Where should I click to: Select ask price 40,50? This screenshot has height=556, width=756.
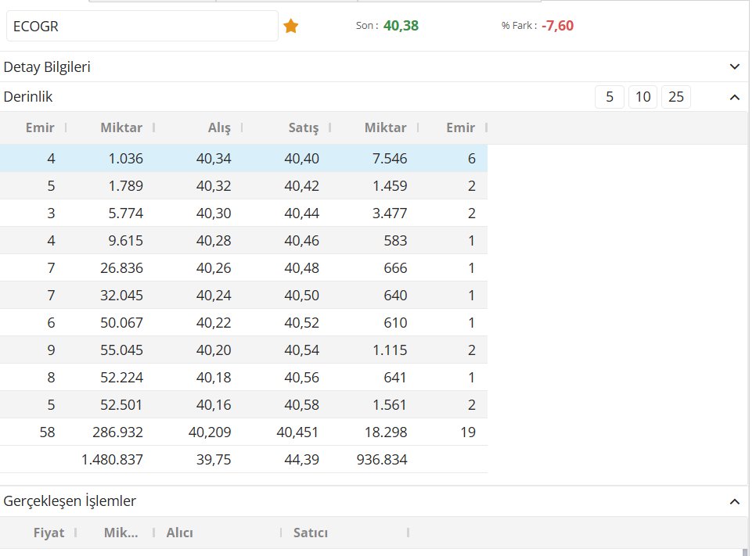point(302,296)
